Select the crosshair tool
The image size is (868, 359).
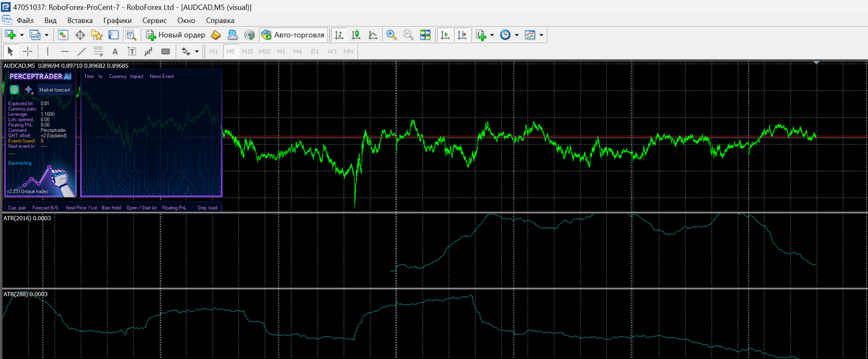[x=28, y=51]
